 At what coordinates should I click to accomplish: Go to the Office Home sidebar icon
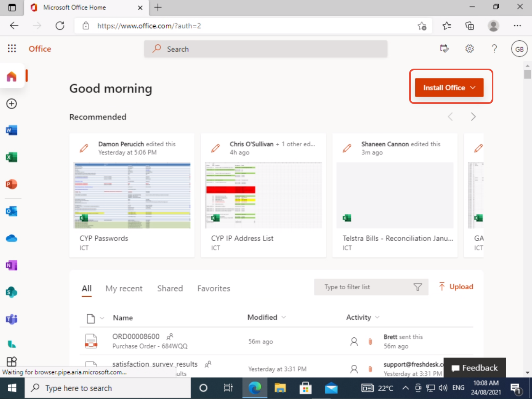pos(12,76)
